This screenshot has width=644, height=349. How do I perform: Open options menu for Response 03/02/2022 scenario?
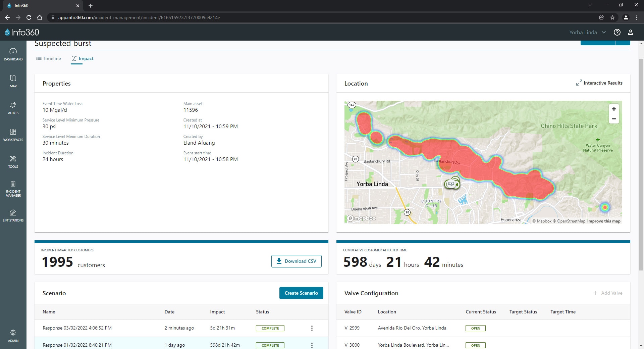pos(312,328)
